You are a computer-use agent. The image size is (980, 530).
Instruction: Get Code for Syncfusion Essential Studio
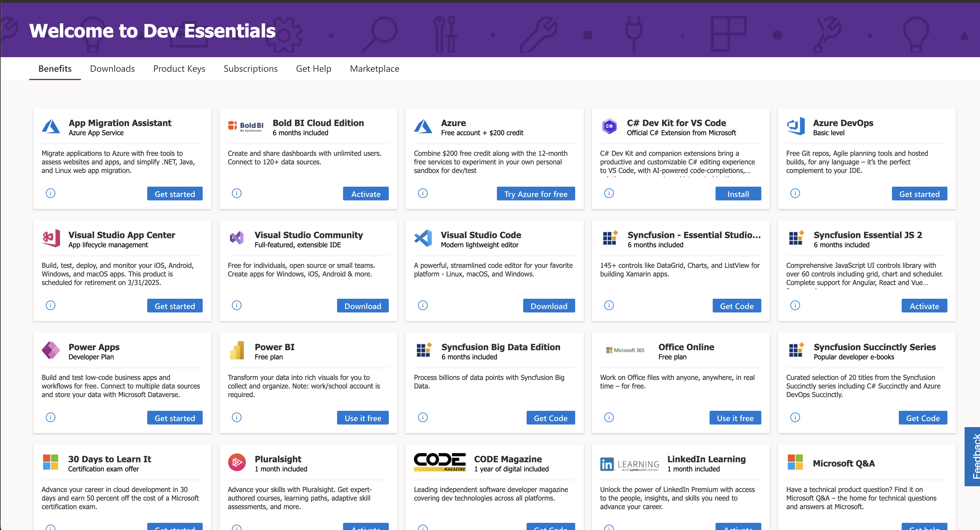pos(736,306)
